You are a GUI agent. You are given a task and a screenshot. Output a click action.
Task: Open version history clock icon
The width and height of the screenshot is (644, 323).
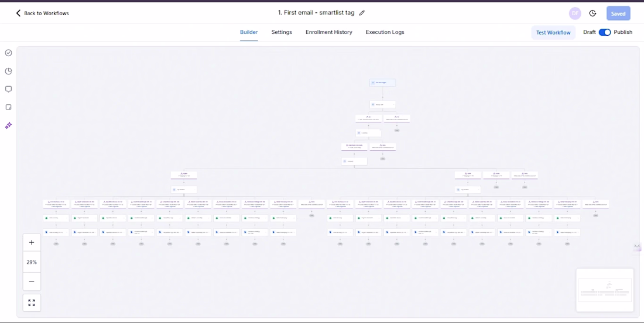coord(592,13)
